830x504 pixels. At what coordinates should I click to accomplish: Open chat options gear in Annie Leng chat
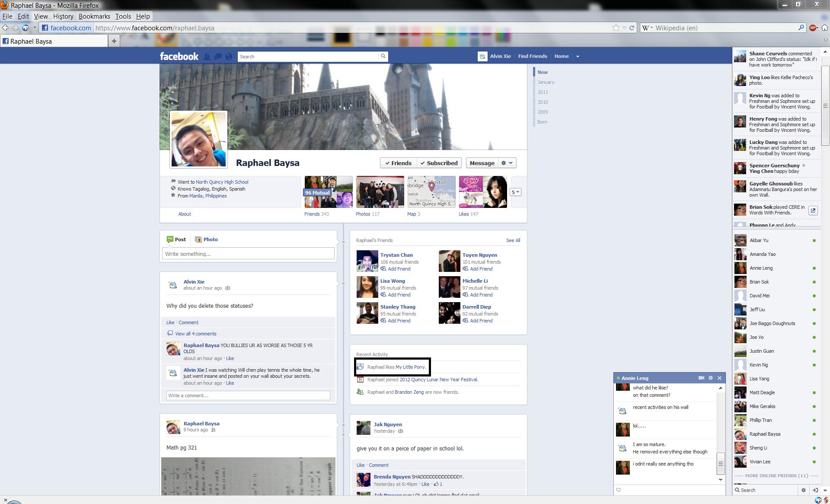[710, 378]
